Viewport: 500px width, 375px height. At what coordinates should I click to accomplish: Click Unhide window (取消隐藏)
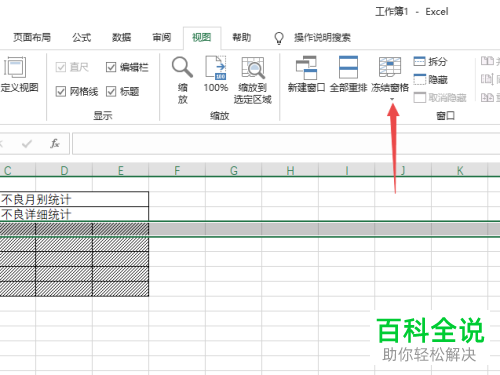440,98
